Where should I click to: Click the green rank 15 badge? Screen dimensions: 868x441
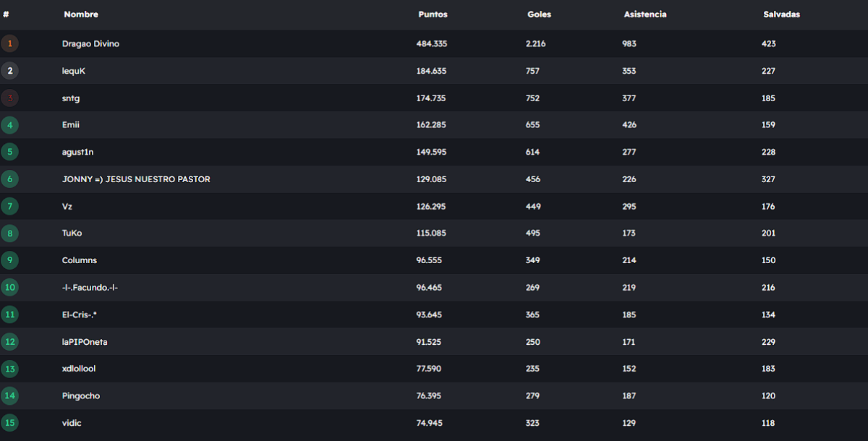coord(9,423)
